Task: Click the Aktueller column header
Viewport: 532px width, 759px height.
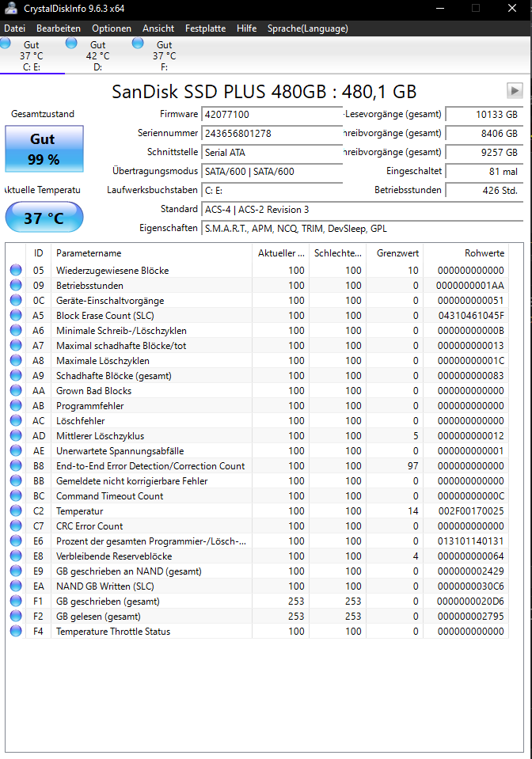Action: pos(280,253)
